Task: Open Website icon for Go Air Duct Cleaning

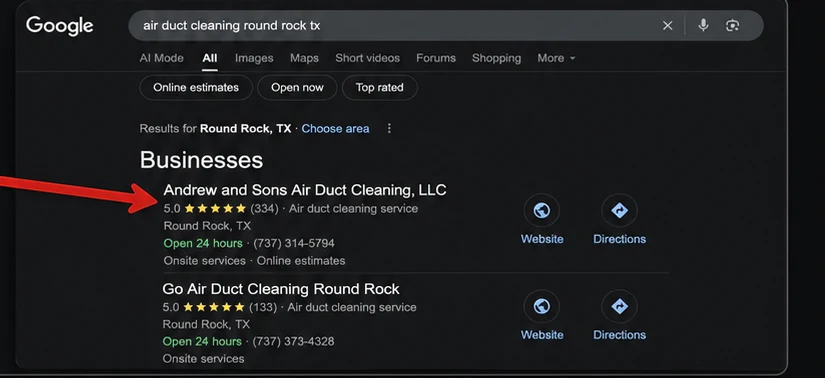Action: click(x=541, y=306)
